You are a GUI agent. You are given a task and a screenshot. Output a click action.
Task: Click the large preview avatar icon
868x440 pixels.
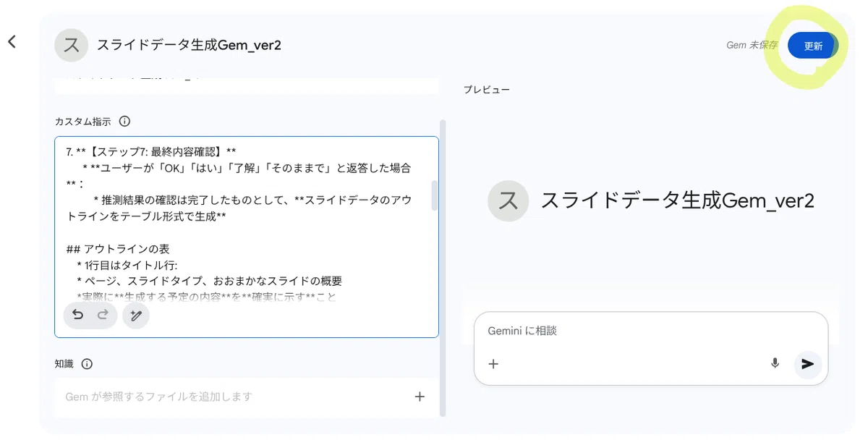point(509,200)
